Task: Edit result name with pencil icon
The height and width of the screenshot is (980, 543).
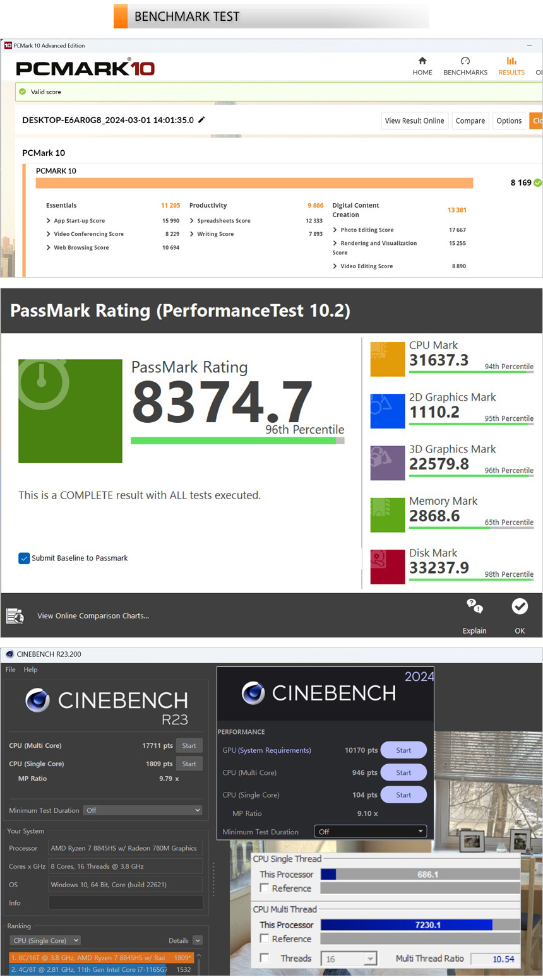Action: pos(201,119)
